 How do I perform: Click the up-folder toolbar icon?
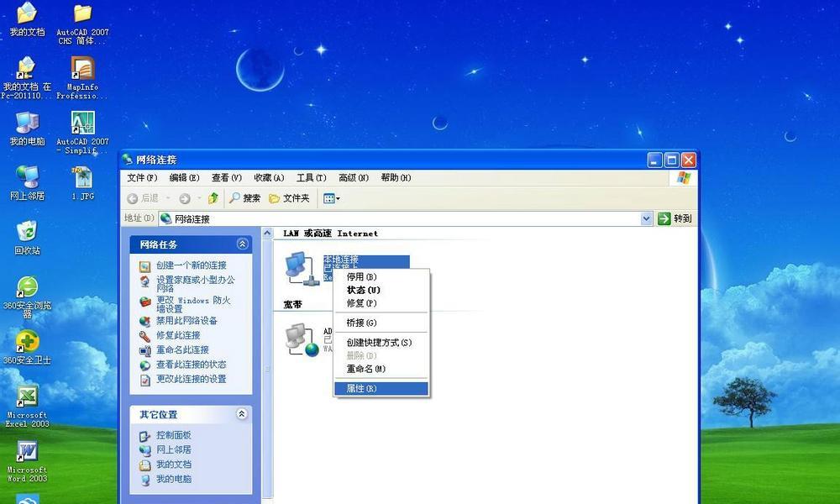tap(213, 199)
